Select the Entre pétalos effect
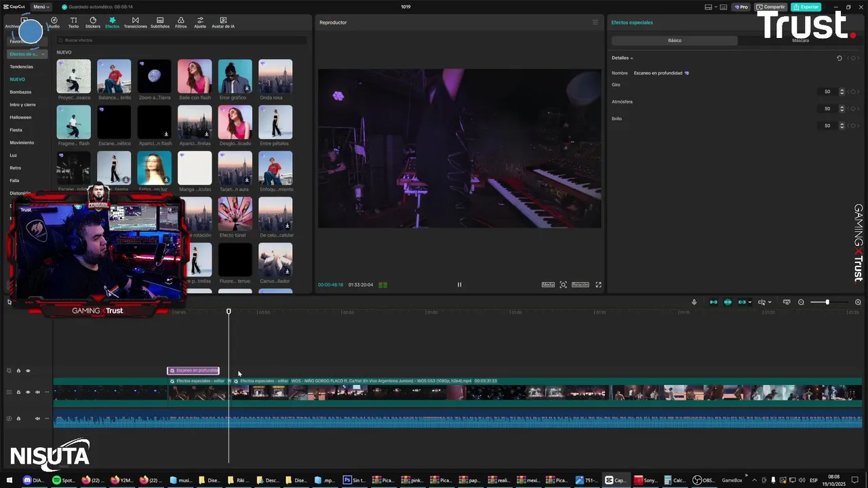Image resolution: width=868 pixels, height=488 pixels. [x=275, y=122]
